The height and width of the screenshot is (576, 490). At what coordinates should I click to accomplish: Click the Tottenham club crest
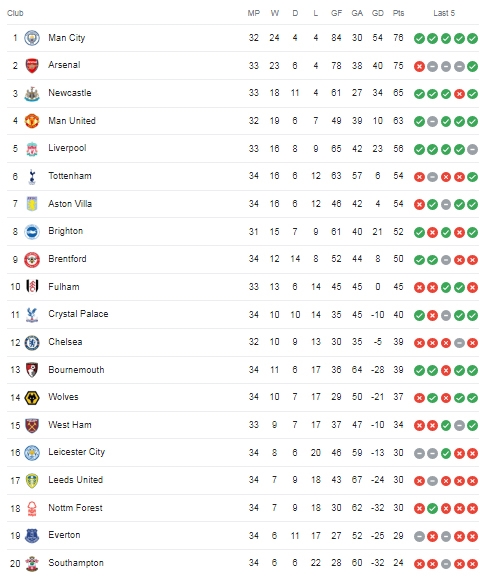(32, 176)
